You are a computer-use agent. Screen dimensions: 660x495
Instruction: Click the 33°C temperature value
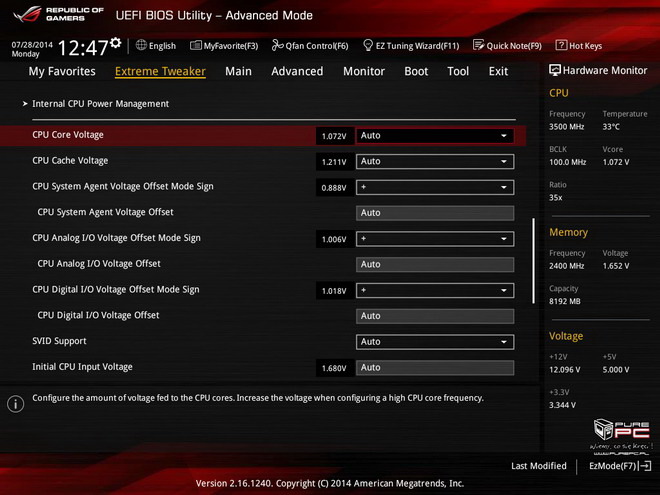coord(611,127)
